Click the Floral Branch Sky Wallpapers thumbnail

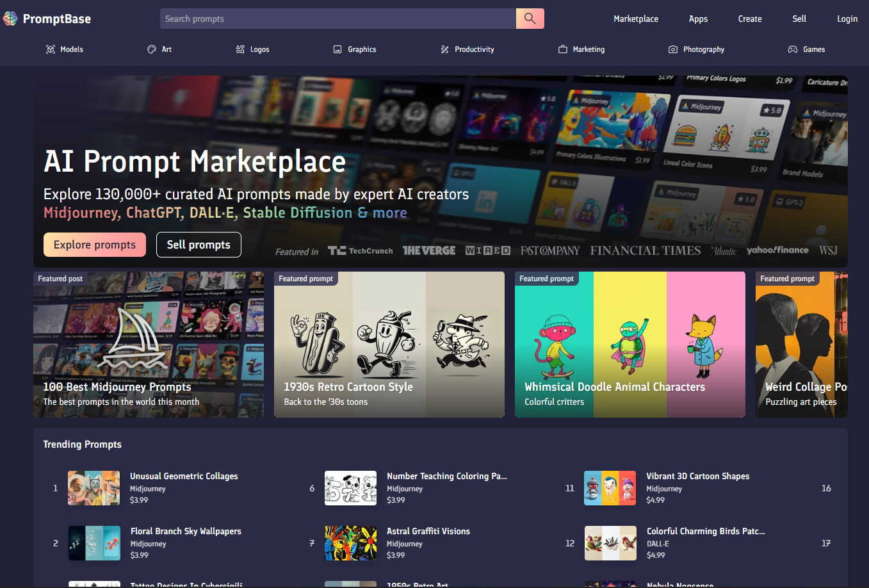(x=94, y=543)
